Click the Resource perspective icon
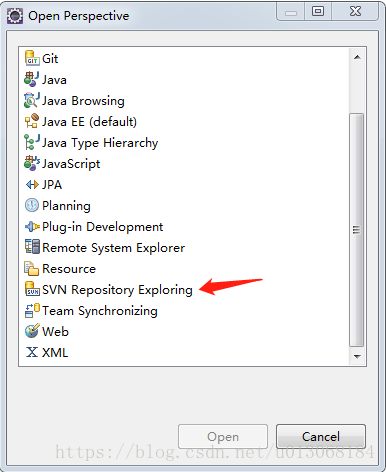Screen dimensions: 386x472 click(32, 268)
